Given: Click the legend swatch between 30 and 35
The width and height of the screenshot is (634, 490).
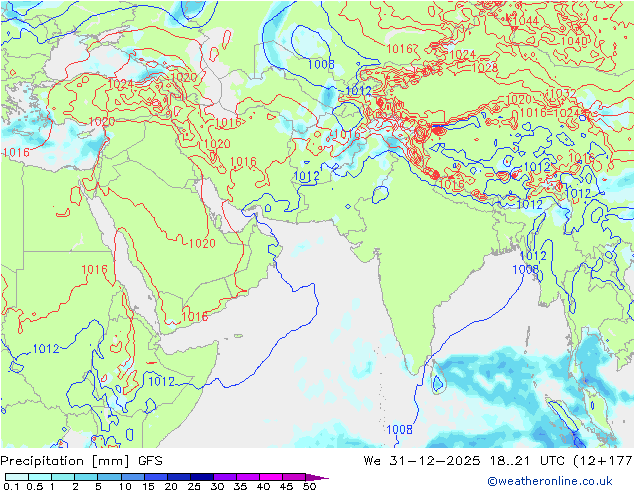Looking at the screenshot, I should click(x=224, y=477).
